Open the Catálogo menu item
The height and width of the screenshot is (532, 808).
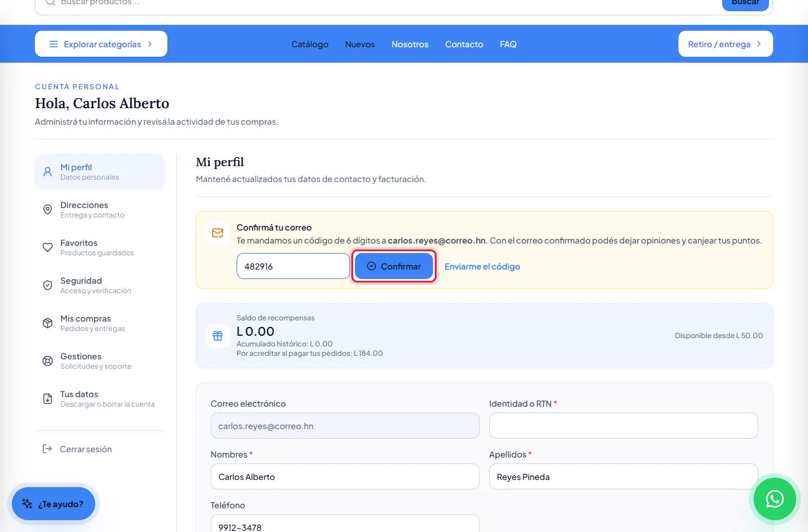pyautogui.click(x=310, y=44)
